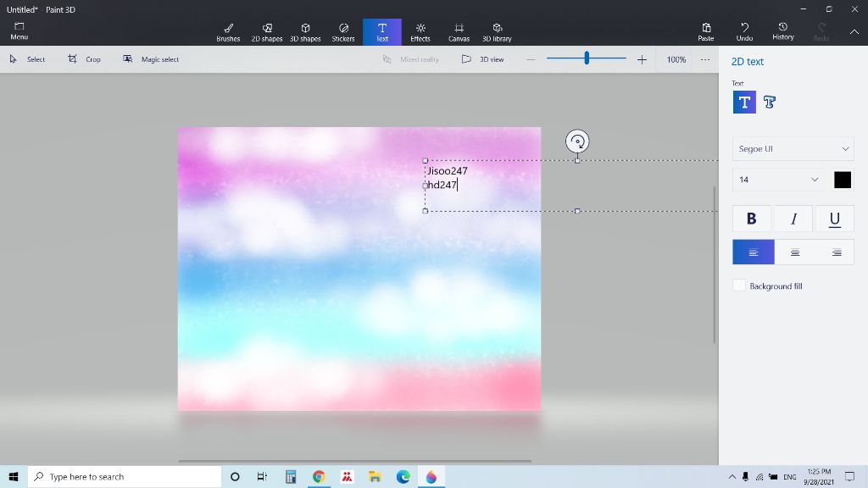Open the 3D shapes tool
This screenshot has height=488, width=868.
[x=305, y=32]
